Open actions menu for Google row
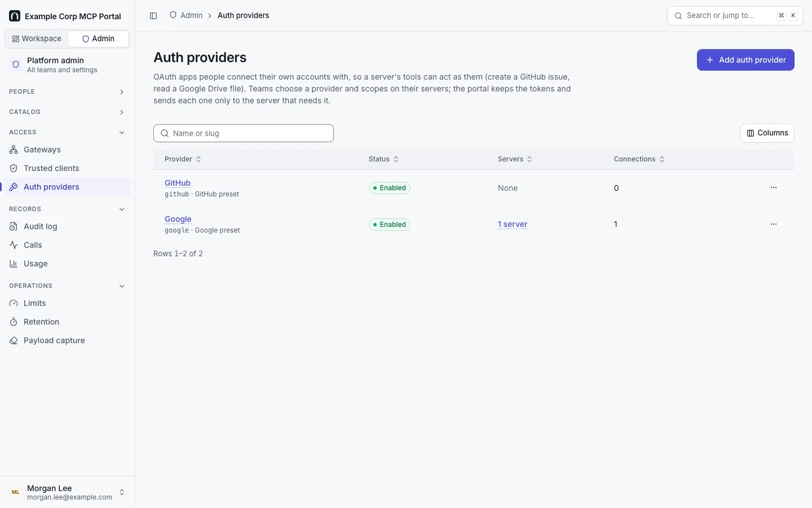812x508 pixels. click(774, 224)
